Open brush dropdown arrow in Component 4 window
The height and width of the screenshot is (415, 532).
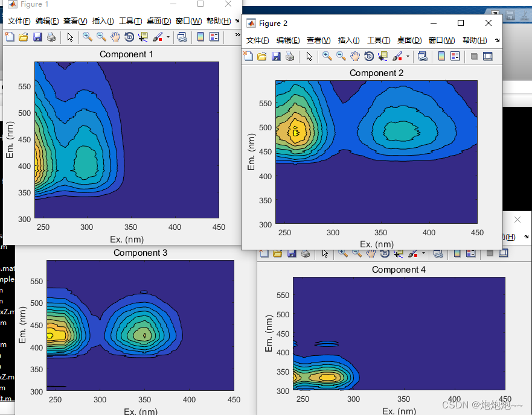coord(423,253)
